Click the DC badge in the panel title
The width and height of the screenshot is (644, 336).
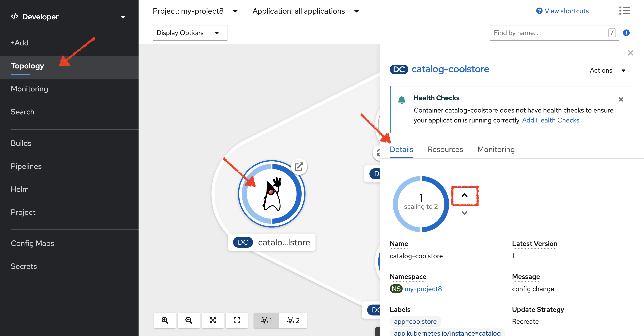point(399,69)
